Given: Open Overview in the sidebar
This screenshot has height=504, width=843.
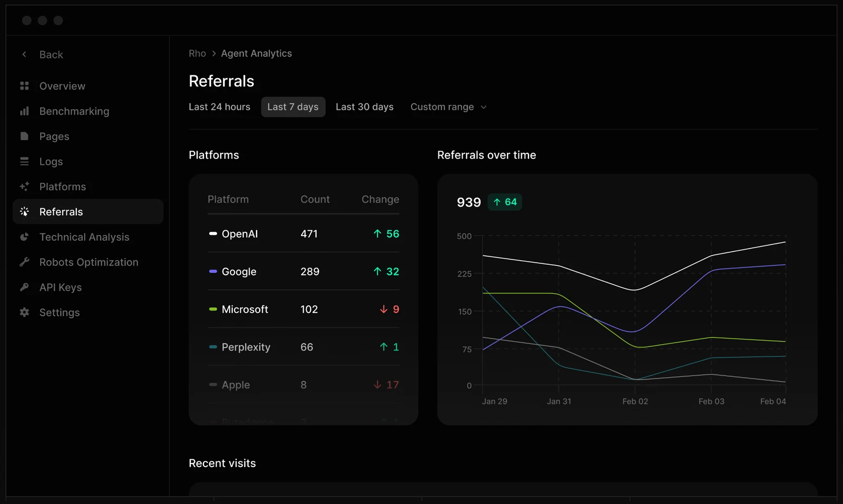Looking at the screenshot, I should click(x=62, y=86).
